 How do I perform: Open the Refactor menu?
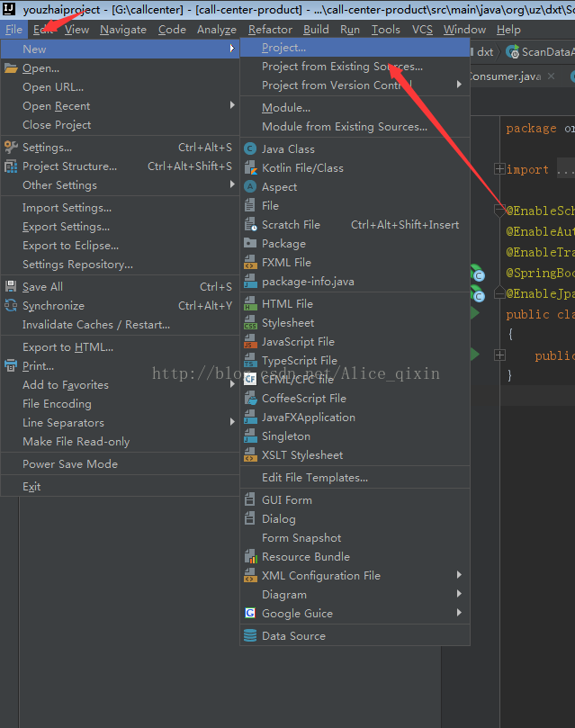[270, 30]
